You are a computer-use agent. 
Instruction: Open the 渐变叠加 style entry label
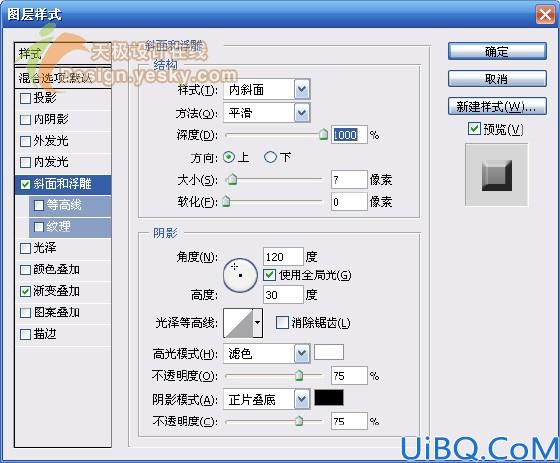click(x=56, y=291)
